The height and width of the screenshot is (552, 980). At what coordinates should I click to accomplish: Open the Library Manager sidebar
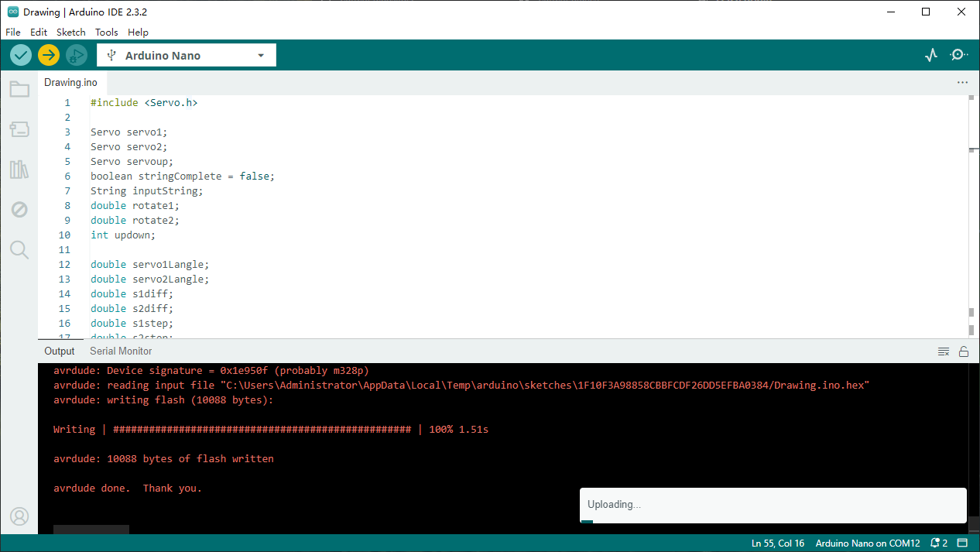pos(19,170)
